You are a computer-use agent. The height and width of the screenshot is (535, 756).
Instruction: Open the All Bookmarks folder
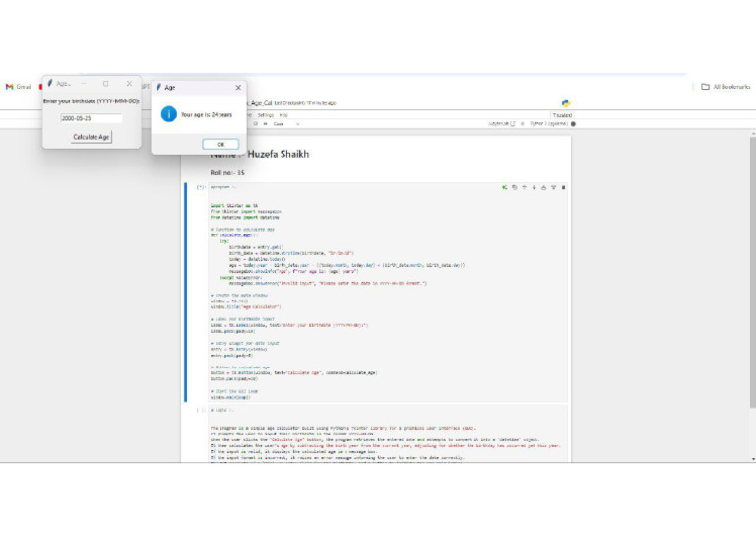725,87
